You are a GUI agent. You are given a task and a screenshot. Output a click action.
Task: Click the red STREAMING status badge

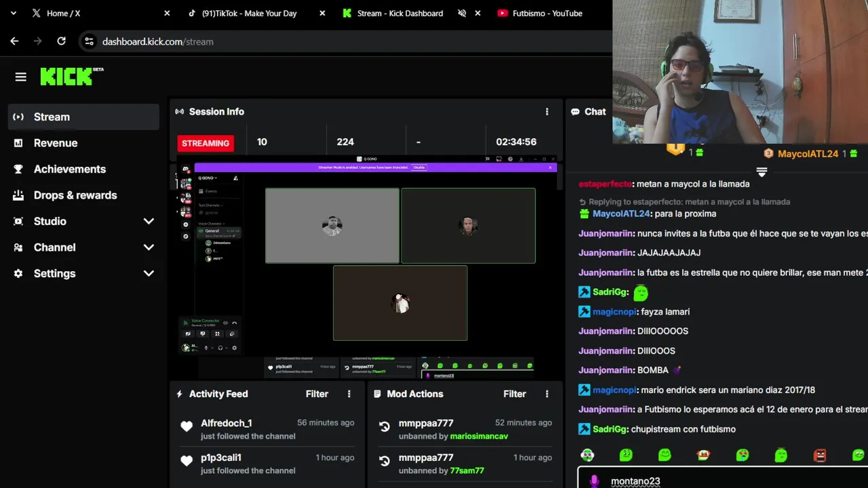click(205, 143)
